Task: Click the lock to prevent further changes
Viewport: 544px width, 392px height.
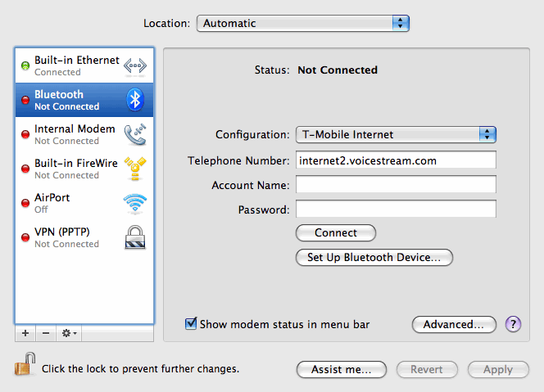Action: [25, 366]
